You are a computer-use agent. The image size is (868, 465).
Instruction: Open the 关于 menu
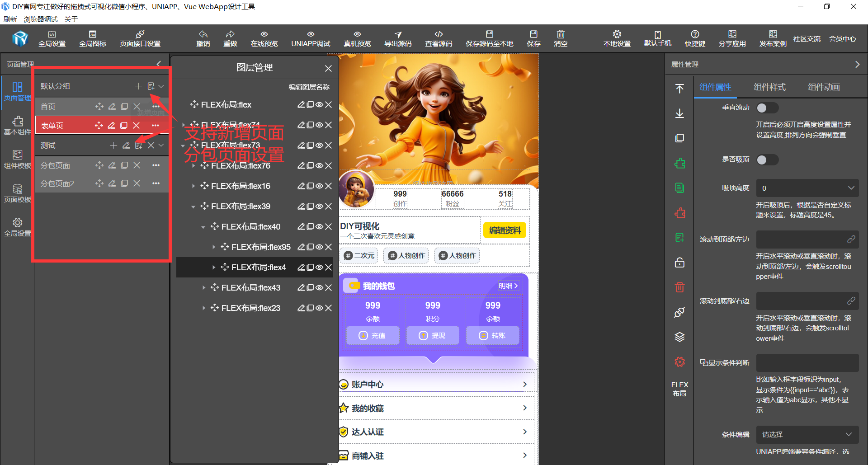point(71,19)
